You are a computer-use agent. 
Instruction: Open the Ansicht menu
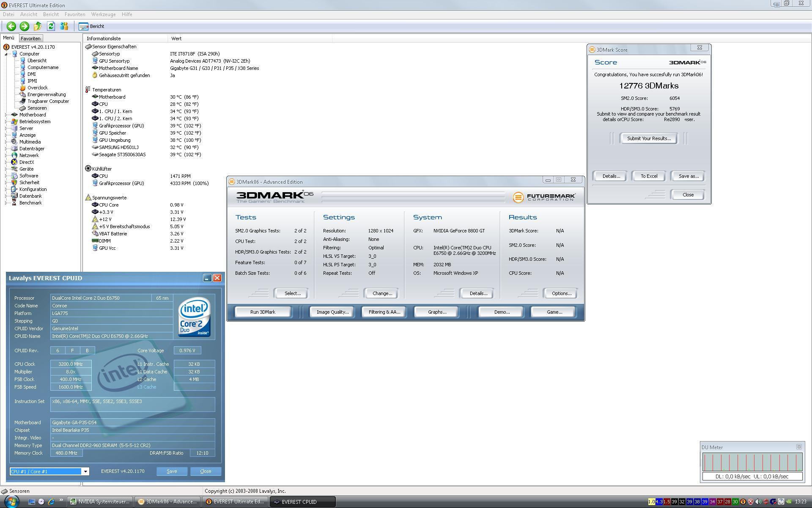coord(29,14)
